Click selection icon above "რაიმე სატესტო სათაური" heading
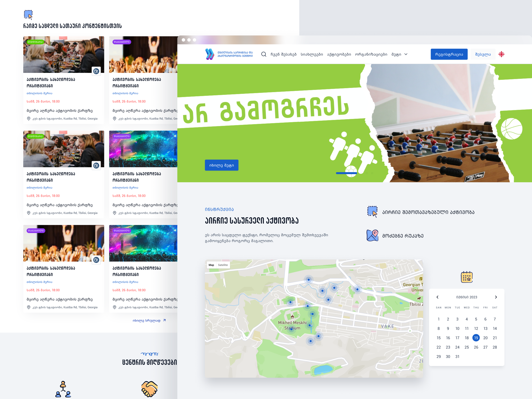Screen dimensions: 532x399 click(28, 15)
